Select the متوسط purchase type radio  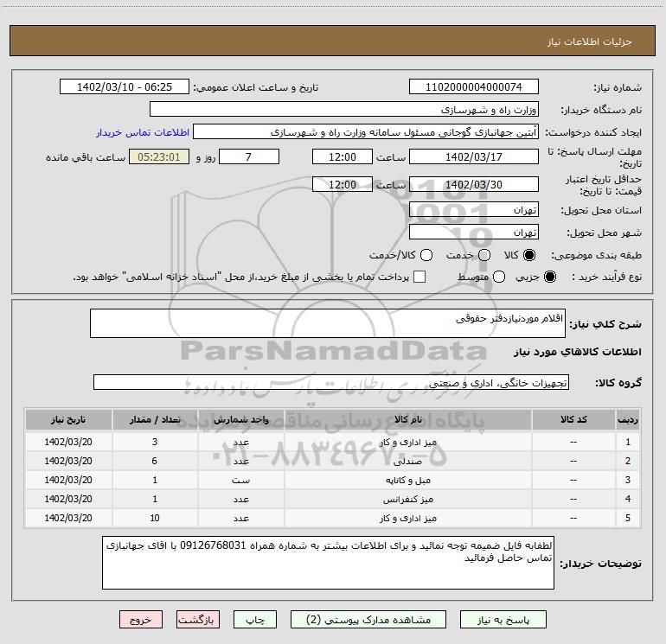click(499, 277)
